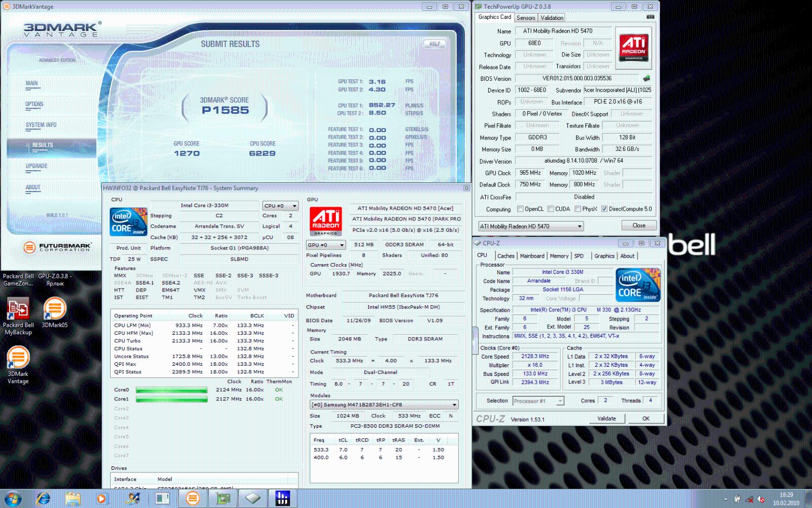
Task: Click the Futuremark Corporation logo
Action: pos(57,247)
